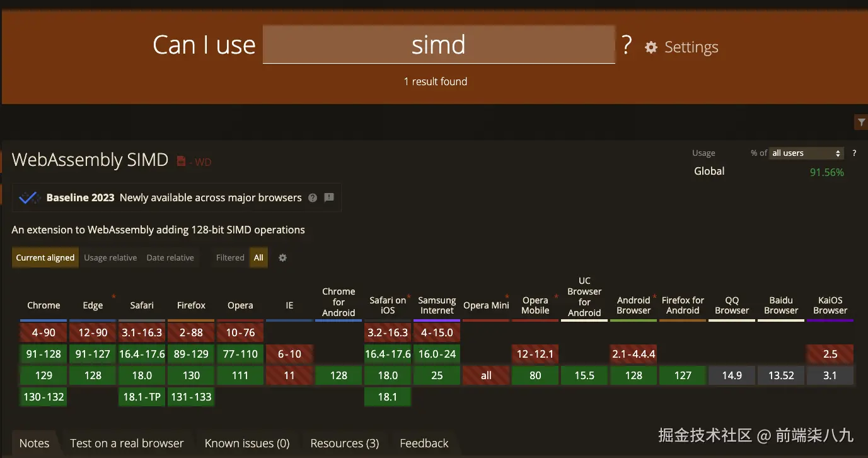Toggle the All browsers option

click(258, 257)
